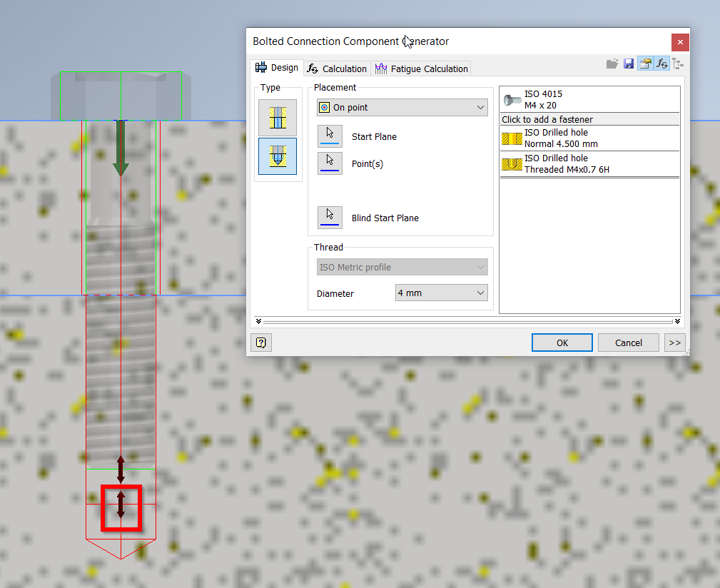
Task: Confirm the connection with OK
Action: (562, 343)
